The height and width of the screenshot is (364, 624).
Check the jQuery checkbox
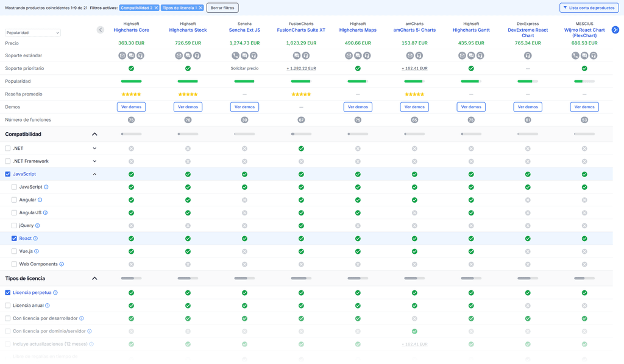tap(15, 226)
